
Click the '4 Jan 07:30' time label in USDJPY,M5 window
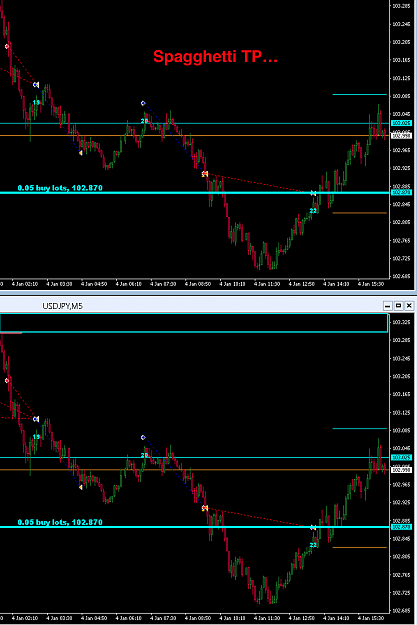pos(163,618)
